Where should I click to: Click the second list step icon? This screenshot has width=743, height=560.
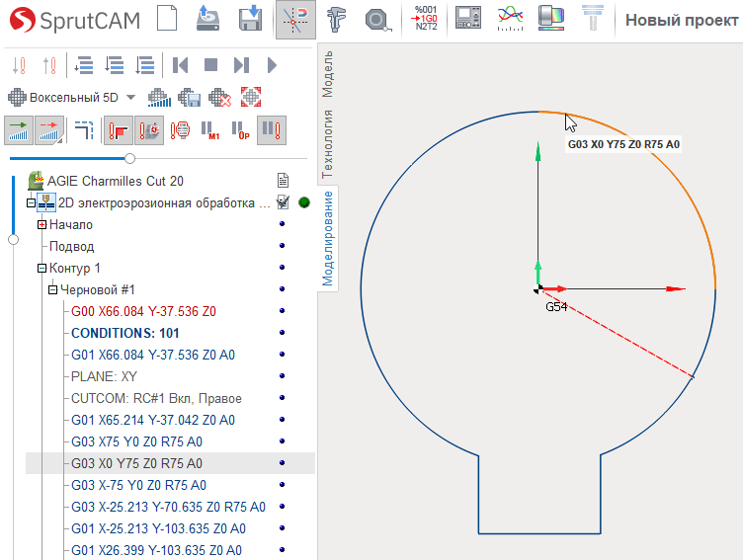114,65
